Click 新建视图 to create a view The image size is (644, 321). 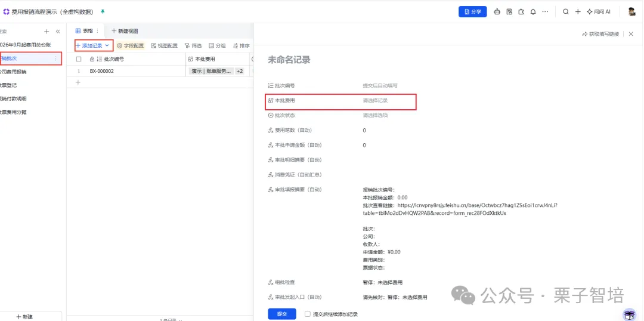[x=125, y=31]
